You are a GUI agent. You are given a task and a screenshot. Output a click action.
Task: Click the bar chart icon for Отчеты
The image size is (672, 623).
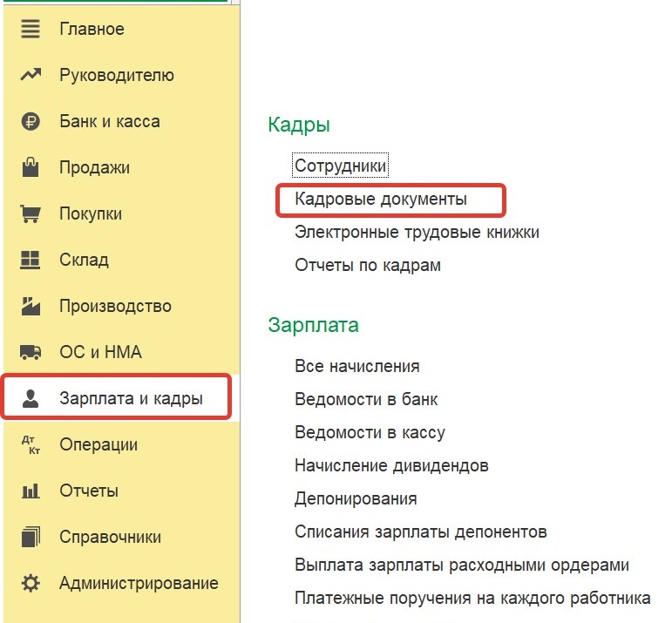click(x=31, y=491)
